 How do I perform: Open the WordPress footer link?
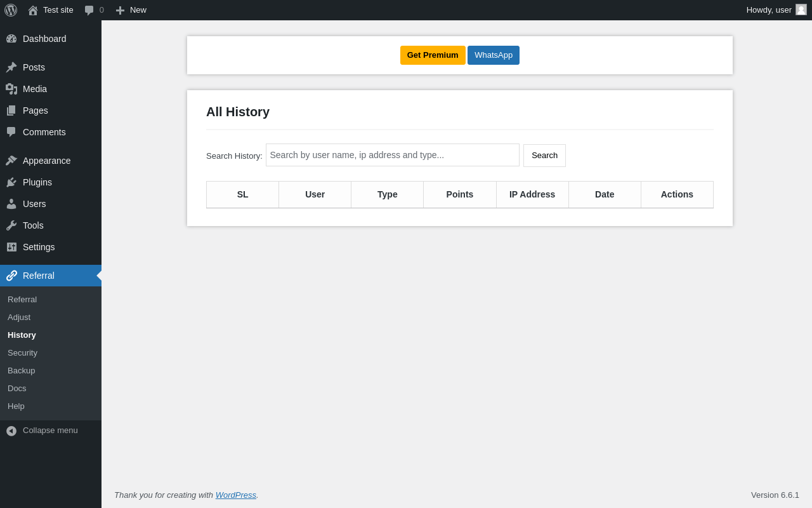coord(236,495)
